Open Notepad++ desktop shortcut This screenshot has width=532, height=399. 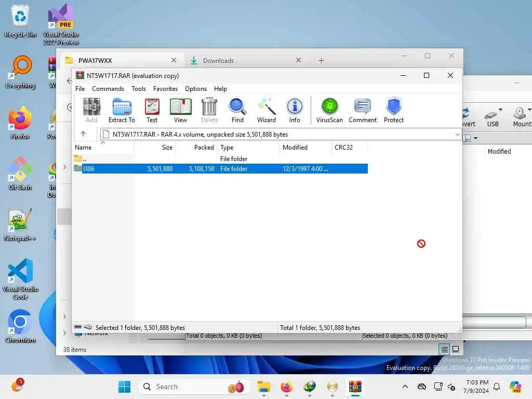point(20,224)
